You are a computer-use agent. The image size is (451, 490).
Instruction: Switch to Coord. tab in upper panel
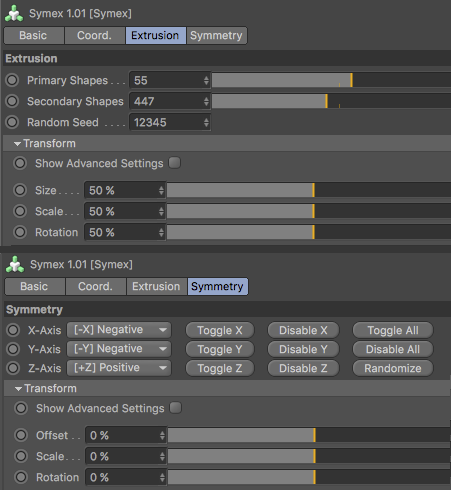tap(95, 35)
